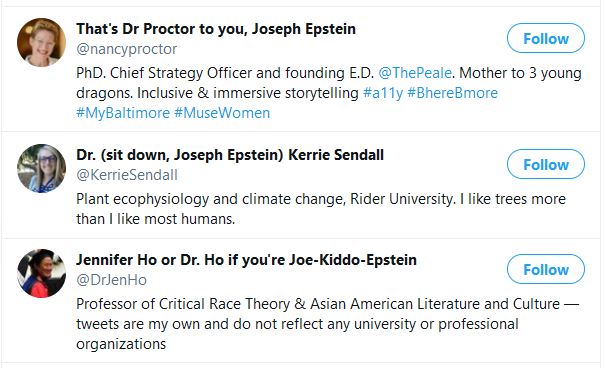
Task: Open nancyproctor's profile picture
Action: click(x=41, y=42)
